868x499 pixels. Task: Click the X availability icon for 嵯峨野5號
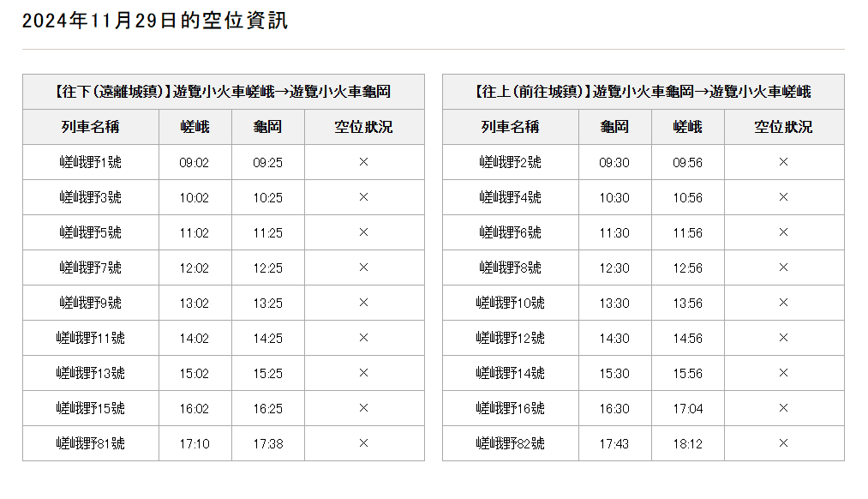(x=363, y=232)
